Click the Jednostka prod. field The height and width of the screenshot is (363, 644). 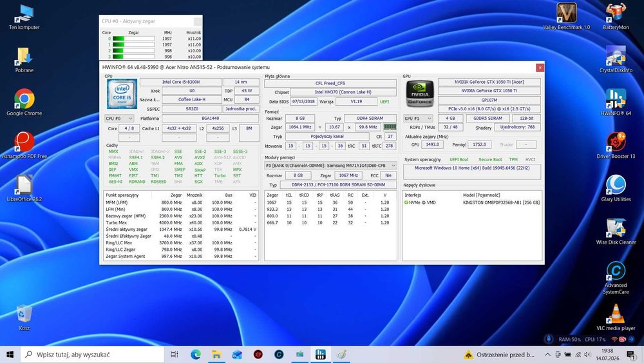click(x=241, y=109)
